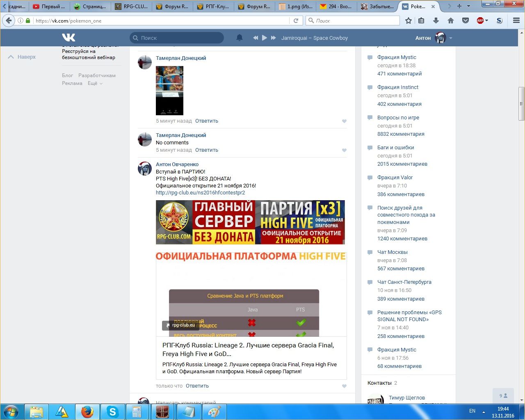The image size is (525, 420).
Task: Switch to 'РПГ-Клу...' tab
Action: [214, 6]
